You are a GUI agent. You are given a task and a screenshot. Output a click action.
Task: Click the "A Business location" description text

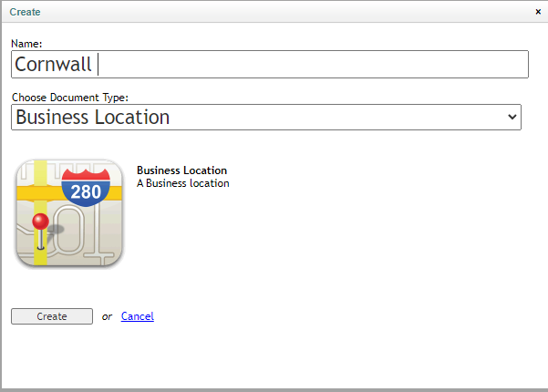coord(182,183)
